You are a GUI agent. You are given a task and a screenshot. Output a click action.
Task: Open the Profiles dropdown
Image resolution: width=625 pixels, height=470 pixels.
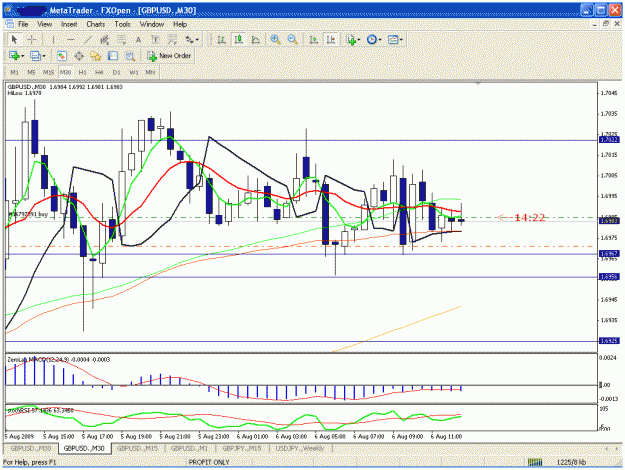[x=38, y=56]
